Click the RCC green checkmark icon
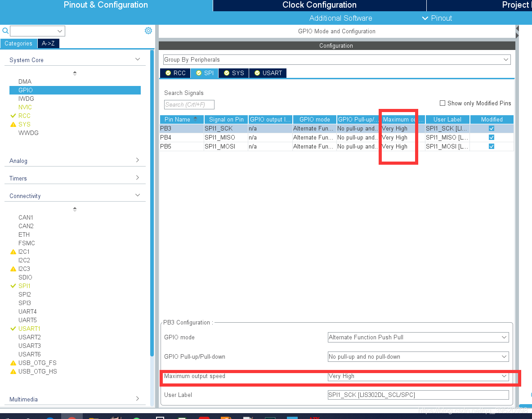This screenshot has height=419, width=532. [x=13, y=116]
